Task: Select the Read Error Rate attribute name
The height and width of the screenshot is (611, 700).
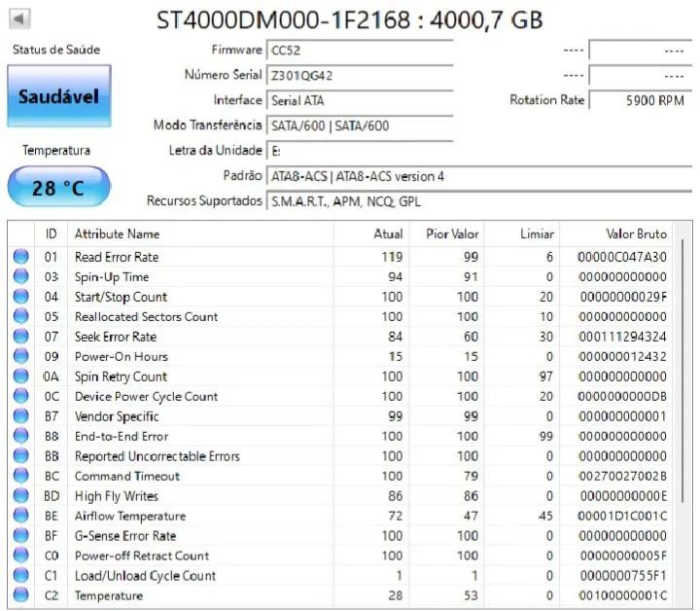Action: click(117, 257)
